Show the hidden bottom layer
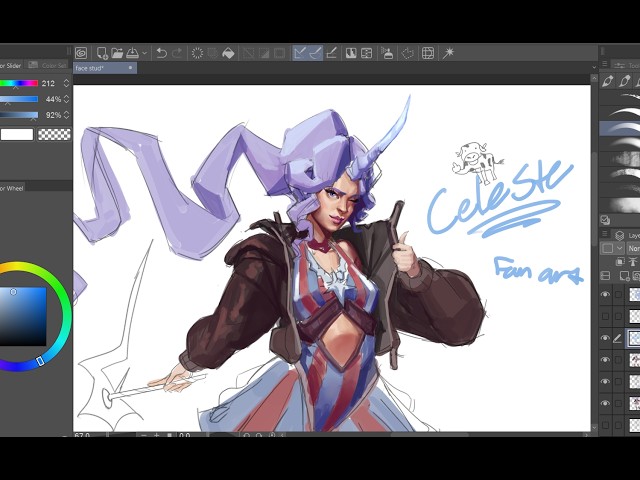 pyautogui.click(x=605, y=425)
